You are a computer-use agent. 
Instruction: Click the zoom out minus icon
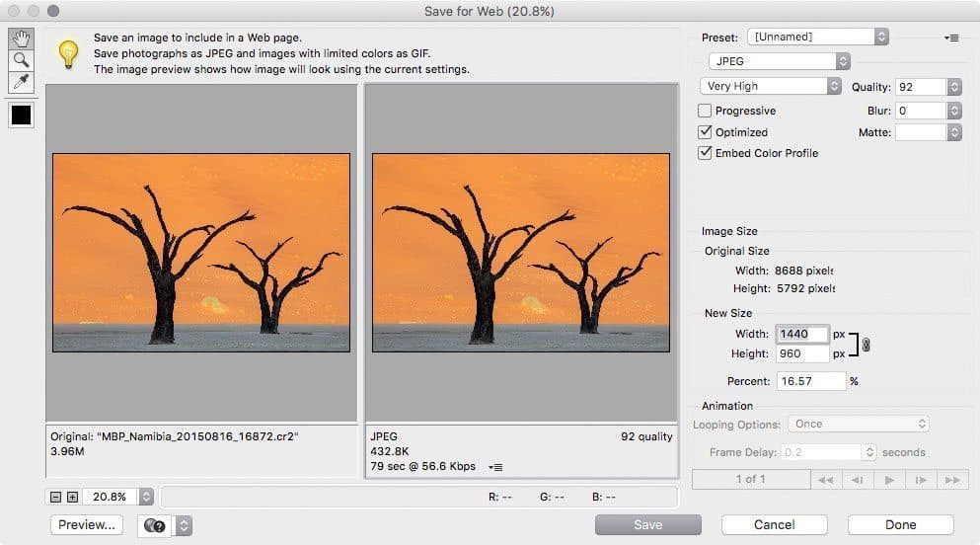(57, 497)
